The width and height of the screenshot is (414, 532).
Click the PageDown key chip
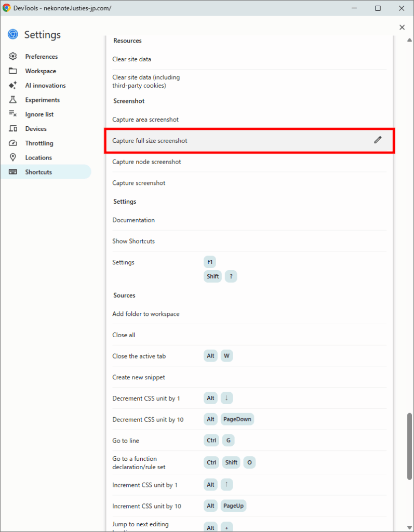(237, 419)
